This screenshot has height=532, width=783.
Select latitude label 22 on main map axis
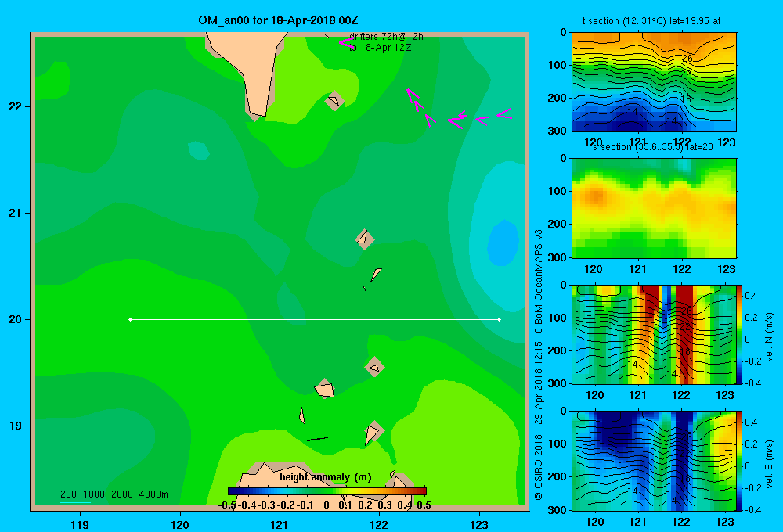[15, 106]
